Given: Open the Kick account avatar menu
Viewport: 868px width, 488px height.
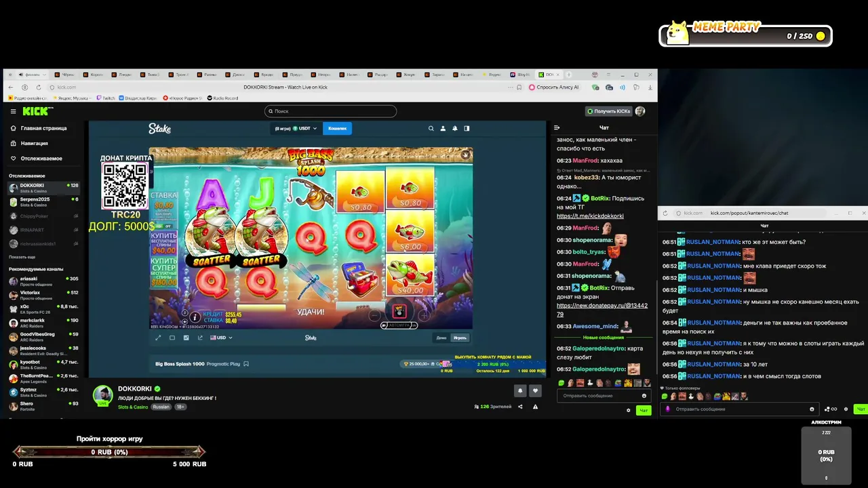Looking at the screenshot, I should (640, 111).
